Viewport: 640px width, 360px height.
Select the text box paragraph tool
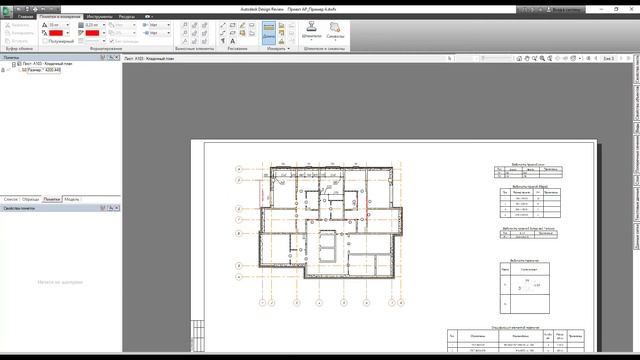[x=222, y=41]
